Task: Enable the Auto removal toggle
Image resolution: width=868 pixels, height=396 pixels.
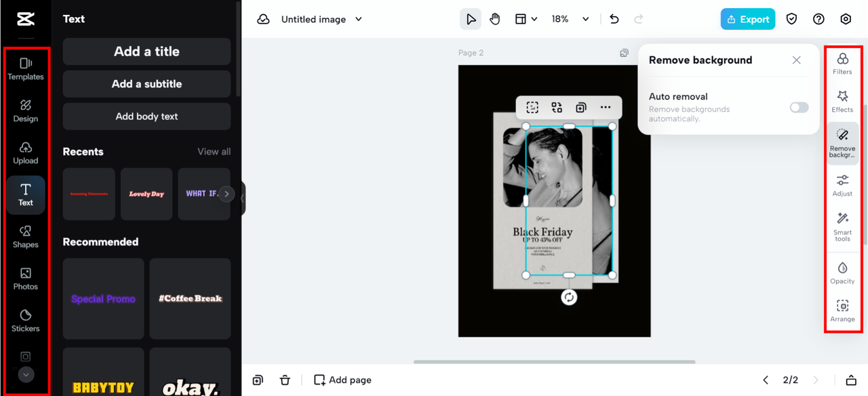Action: [x=799, y=107]
